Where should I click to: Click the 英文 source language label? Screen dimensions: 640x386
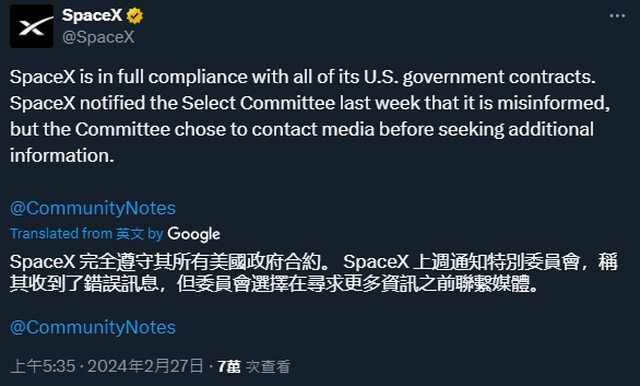(129, 234)
